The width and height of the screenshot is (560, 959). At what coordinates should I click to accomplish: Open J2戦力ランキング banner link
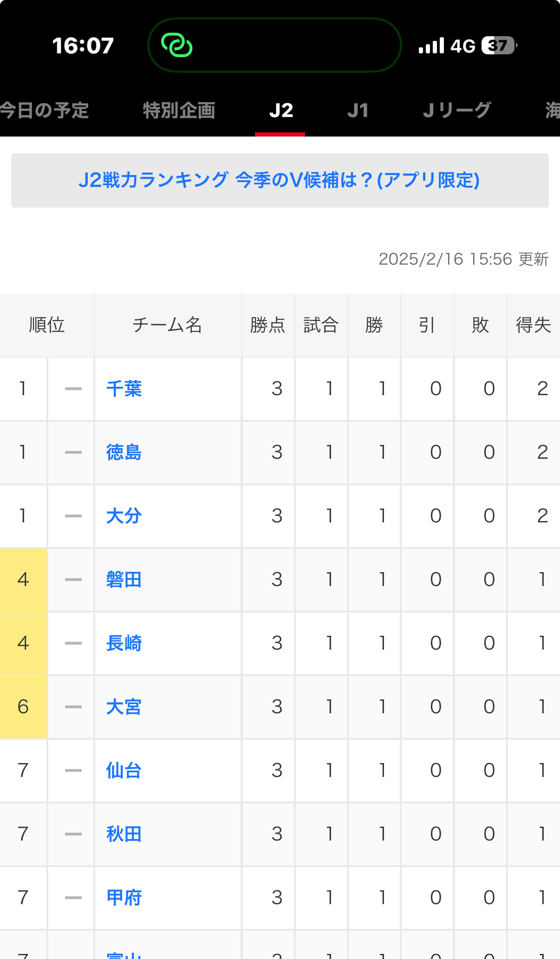click(x=280, y=180)
